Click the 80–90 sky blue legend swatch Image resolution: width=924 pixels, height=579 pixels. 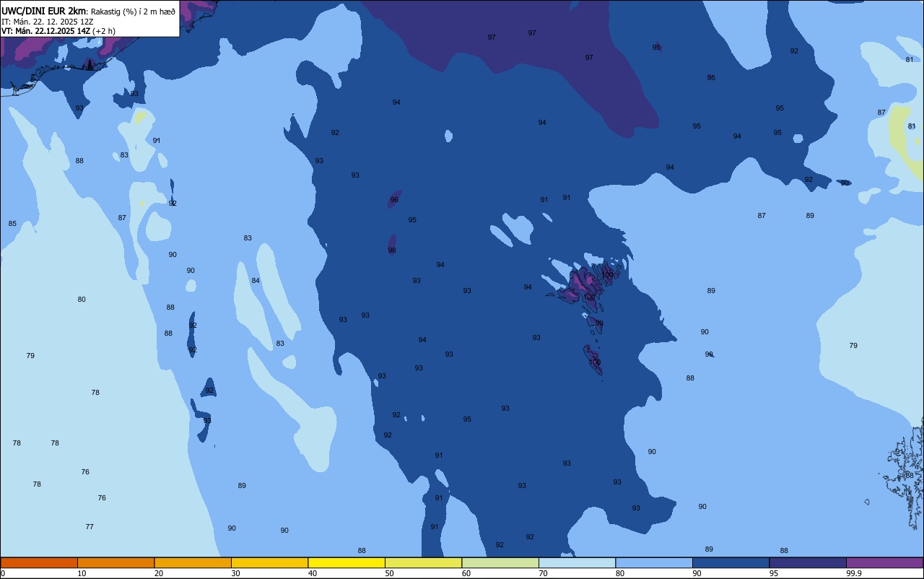[x=654, y=562]
